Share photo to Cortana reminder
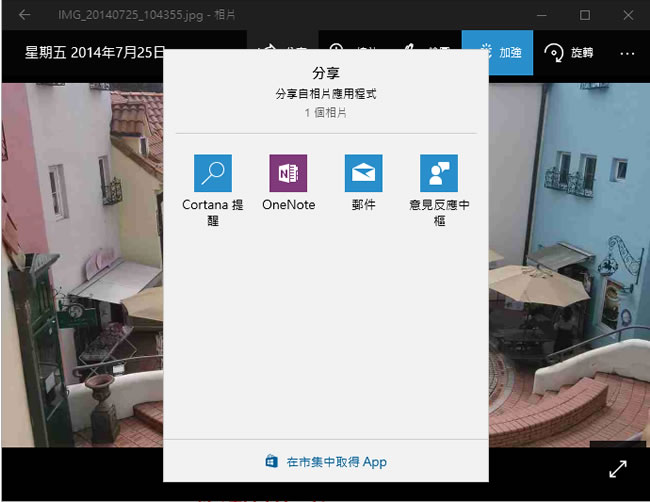 [x=213, y=190]
